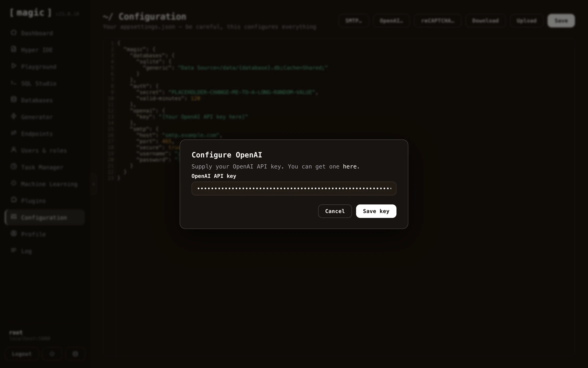This screenshot has height=368, width=588.
Task: Click the reCAPTCHA… header button
Action: [x=438, y=21]
